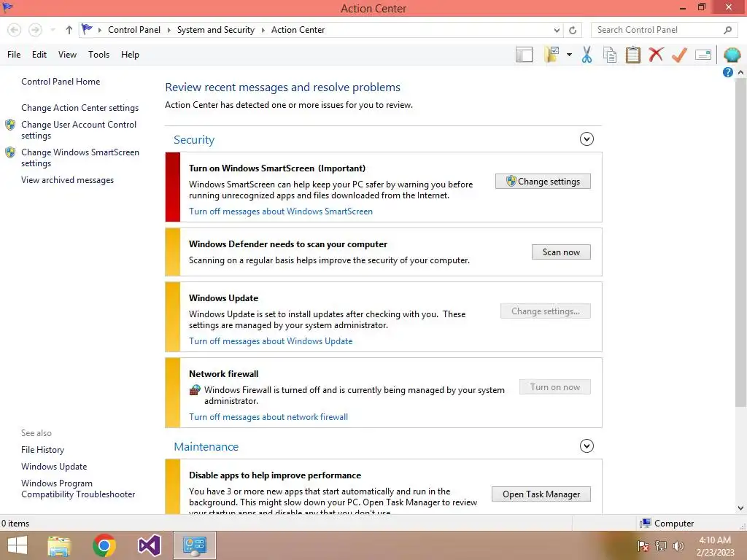The image size is (747, 560).
Task: Expand the address bar history dropdown
Action: tap(557, 30)
